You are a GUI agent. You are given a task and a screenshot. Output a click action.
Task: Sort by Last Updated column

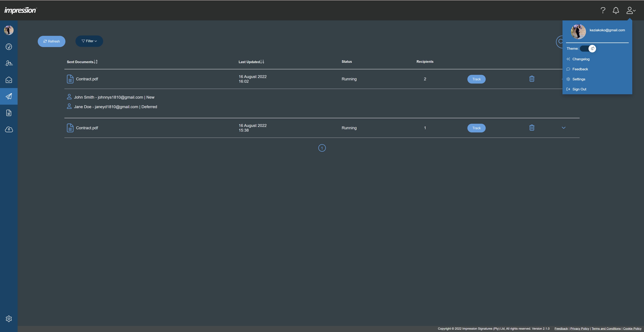pyautogui.click(x=251, y=62)
